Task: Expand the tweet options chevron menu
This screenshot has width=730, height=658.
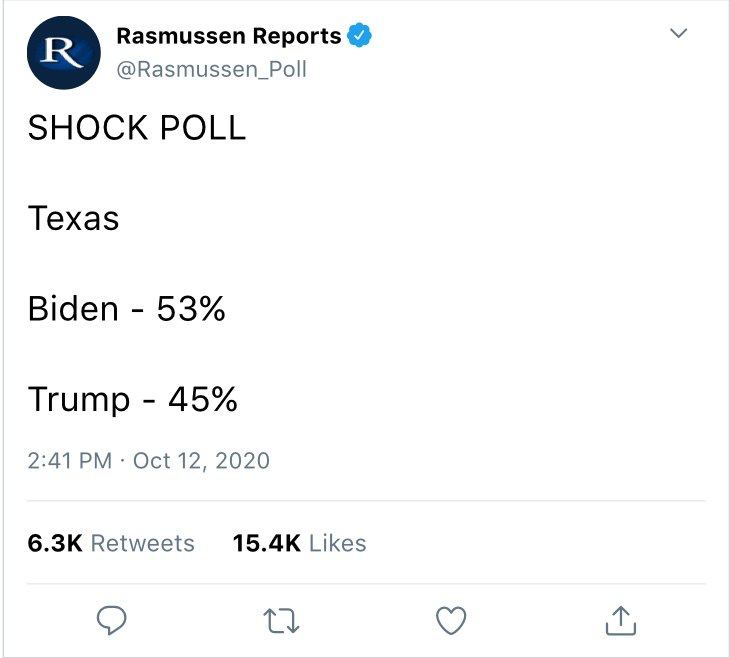Action: click(x=678, y=35)
